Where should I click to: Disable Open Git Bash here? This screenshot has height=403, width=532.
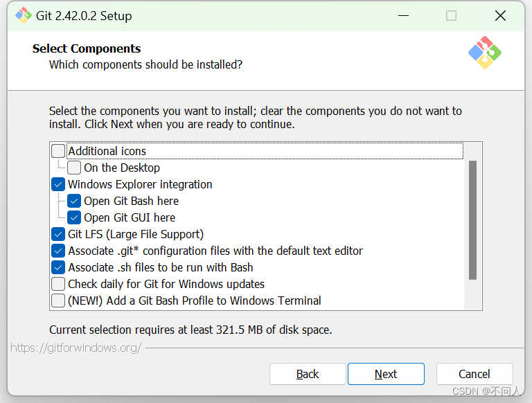pos(74,201)
